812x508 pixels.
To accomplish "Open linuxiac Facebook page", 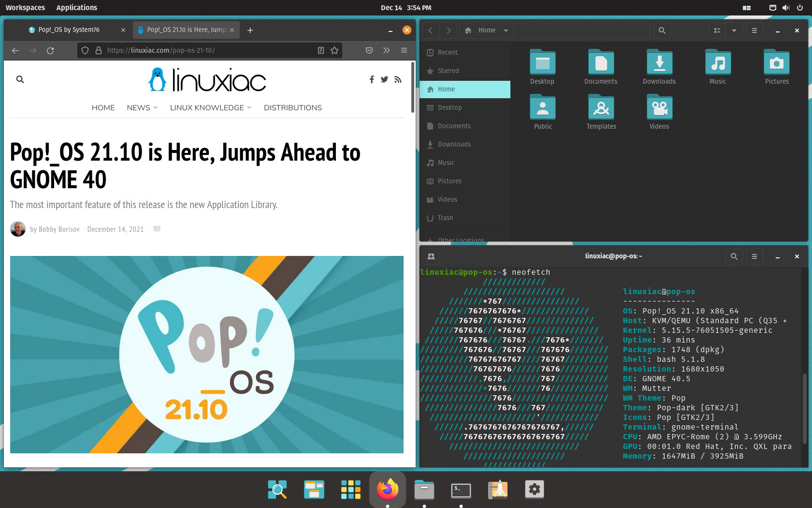I will [x=372, y=79].
